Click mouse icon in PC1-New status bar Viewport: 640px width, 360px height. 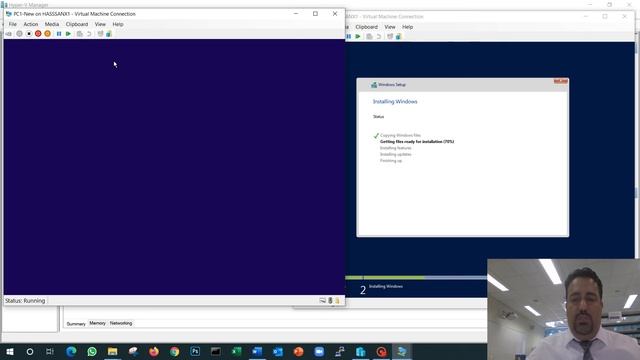click(x=330, y=301)
